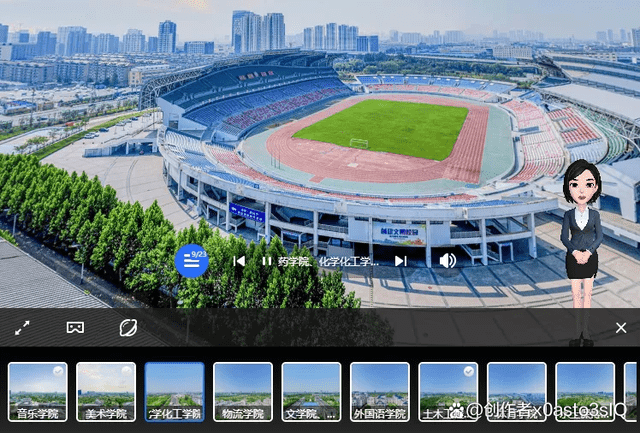Pause the narration playback

267,261
